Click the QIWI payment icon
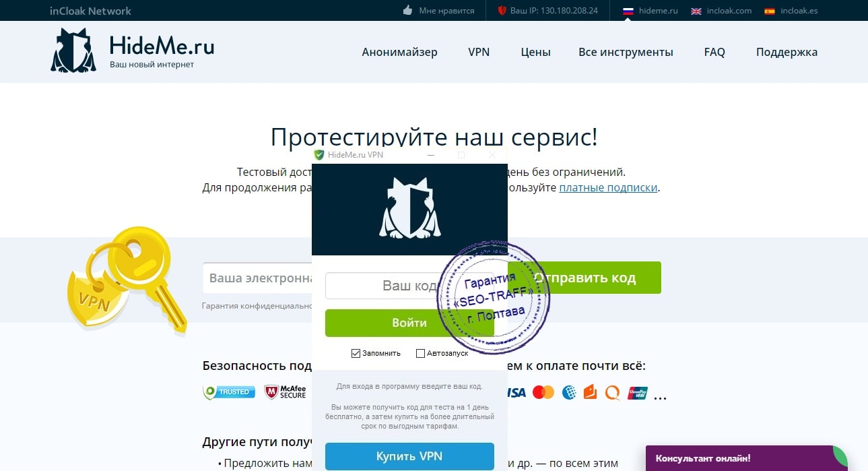Viewport: 868px width, 471px height. point(612,392)
